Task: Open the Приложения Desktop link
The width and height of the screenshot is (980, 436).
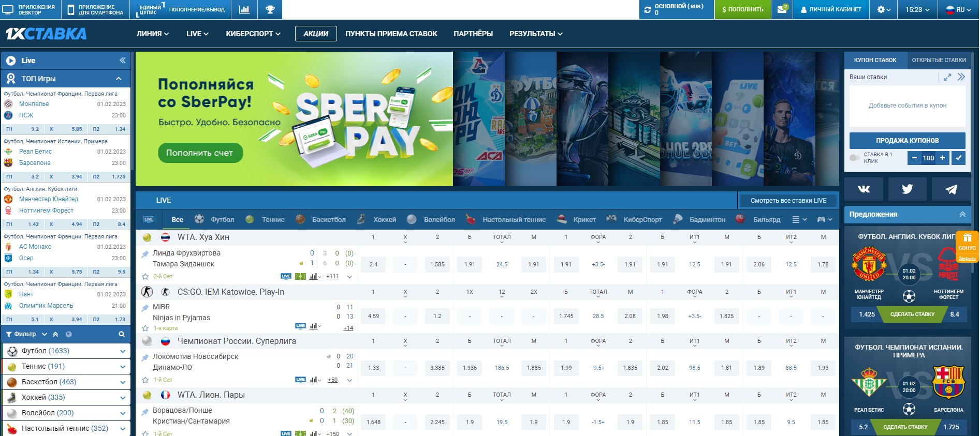Action: click(x=30, y=9)
